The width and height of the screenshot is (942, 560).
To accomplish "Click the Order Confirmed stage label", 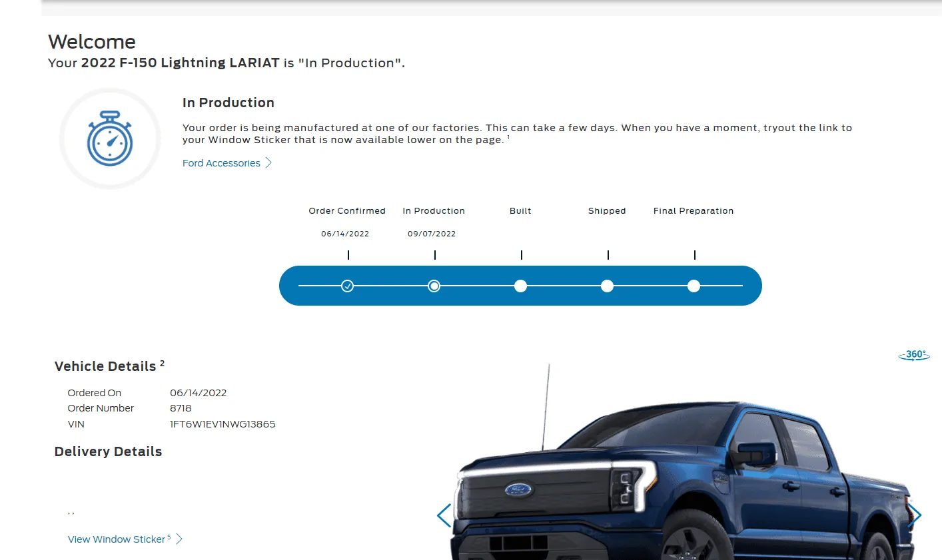I will tap(347, 211).
